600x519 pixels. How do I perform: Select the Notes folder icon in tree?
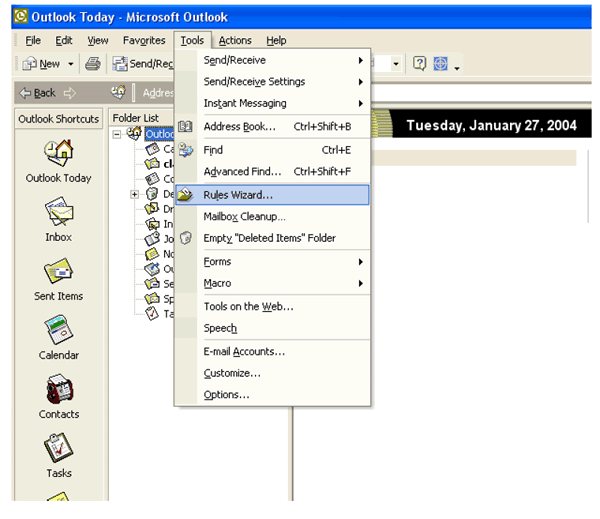pos(152,253)
